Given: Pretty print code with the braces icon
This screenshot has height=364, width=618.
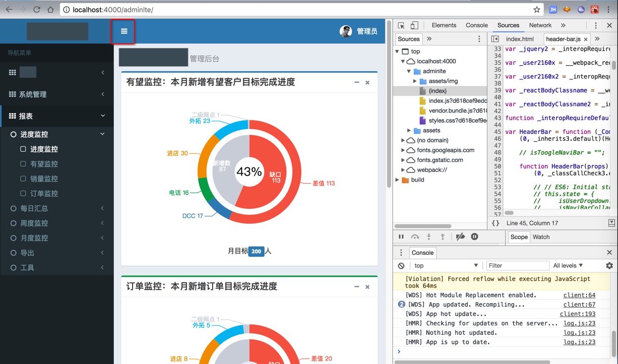Looking at the screenshot, I should 495,223.
